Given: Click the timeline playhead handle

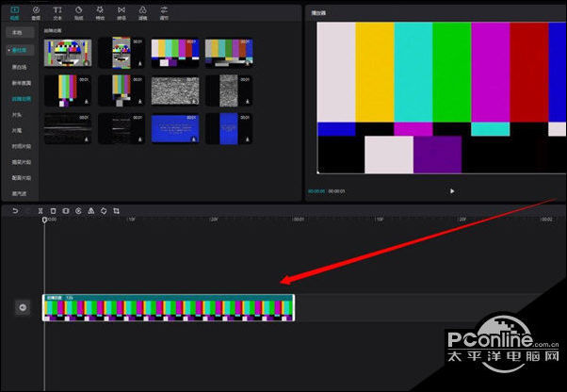Looking at the screenshot, I should (x=44, y=220).
